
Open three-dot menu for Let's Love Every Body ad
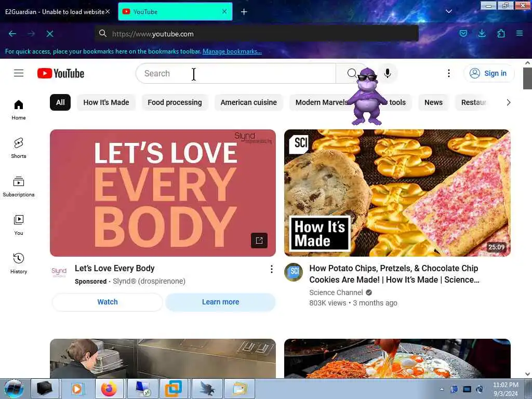[271, 269]
